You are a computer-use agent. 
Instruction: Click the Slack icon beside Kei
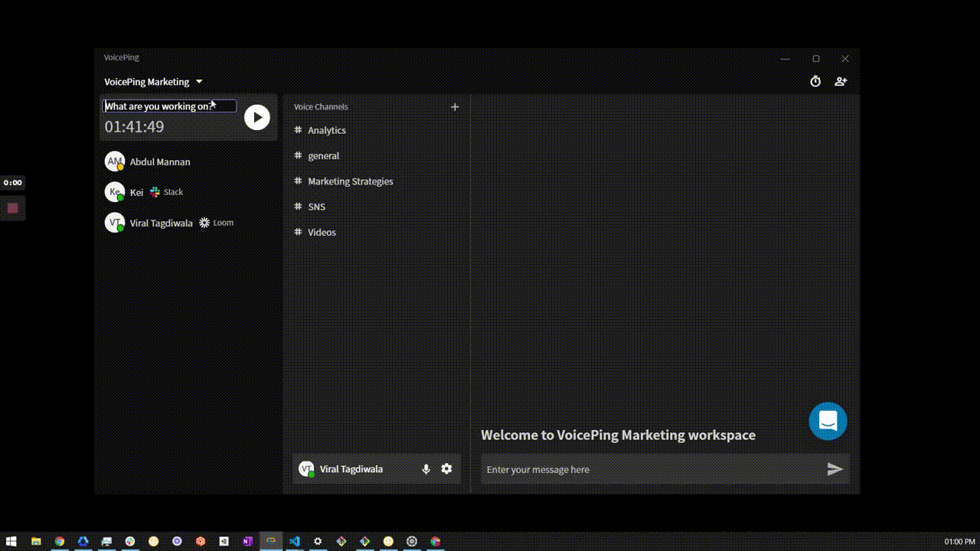(x=155, y=192)
